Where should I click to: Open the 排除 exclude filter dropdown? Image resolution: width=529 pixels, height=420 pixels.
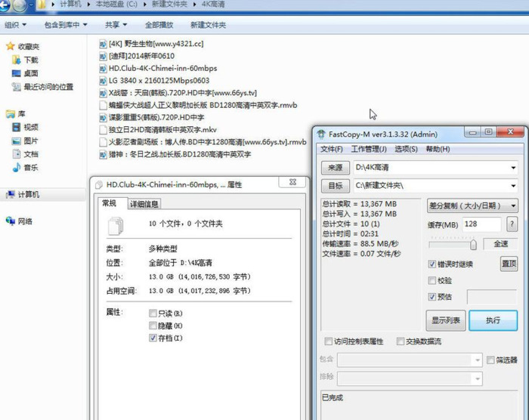coord(478,378)
